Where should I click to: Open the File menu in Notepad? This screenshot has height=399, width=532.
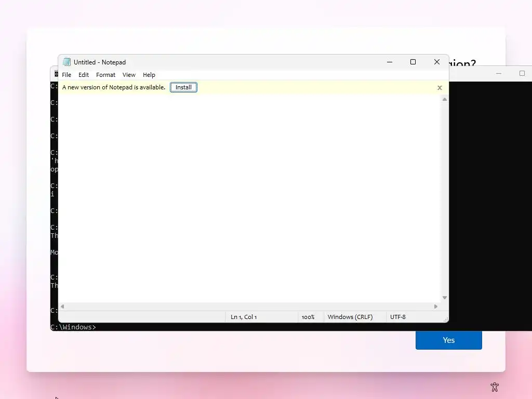tap(66, 75)
